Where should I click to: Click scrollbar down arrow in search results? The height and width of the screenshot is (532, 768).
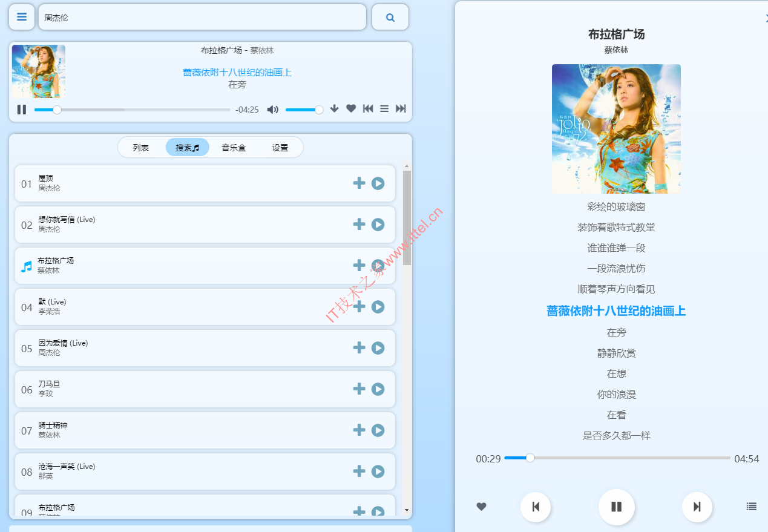pos(407,511)
